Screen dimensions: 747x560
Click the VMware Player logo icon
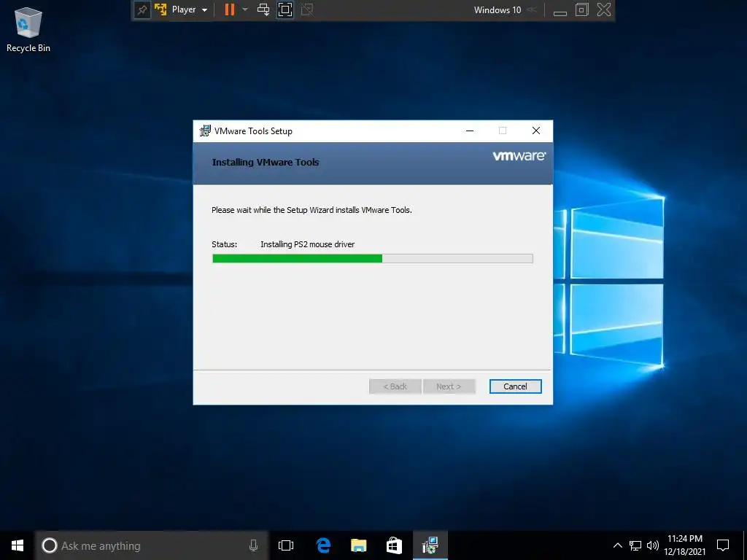click(x=160, y=9)
